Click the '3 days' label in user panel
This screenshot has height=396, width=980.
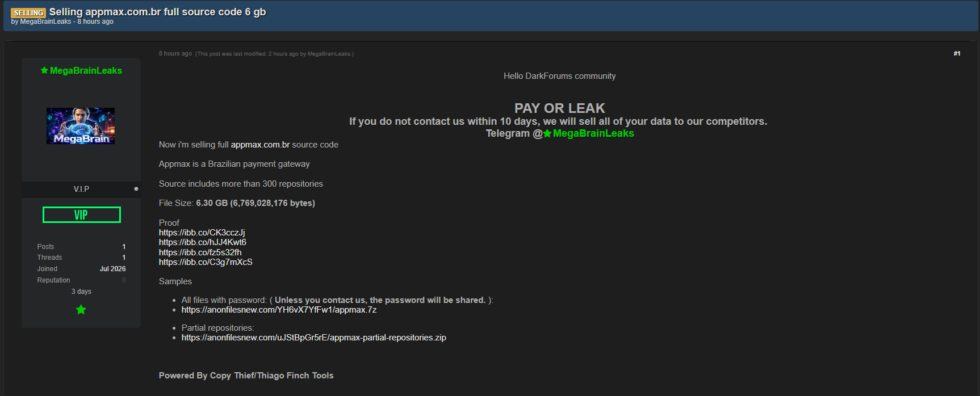point(81,292)
